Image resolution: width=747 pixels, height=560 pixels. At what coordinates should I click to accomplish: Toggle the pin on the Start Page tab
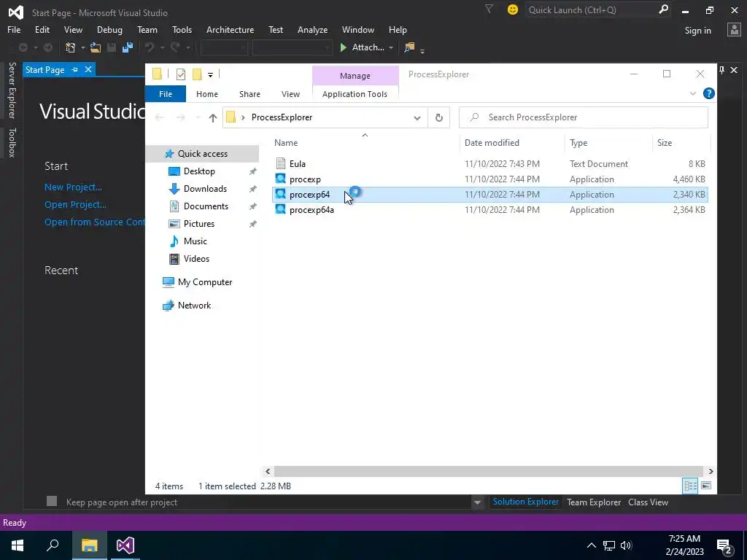74,69
